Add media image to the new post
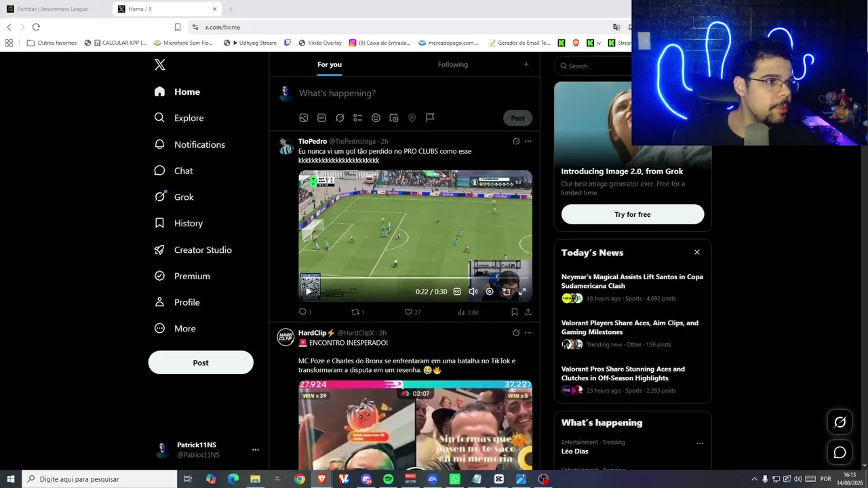The height and width of the screenshot is (488, 868). (304, 118)
